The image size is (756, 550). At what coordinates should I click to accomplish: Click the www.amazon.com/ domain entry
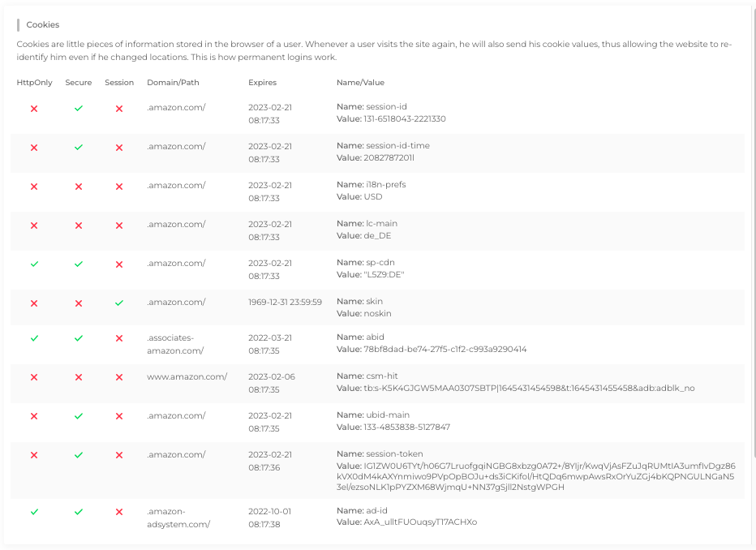pyautogui.click(x=187, y=376)
